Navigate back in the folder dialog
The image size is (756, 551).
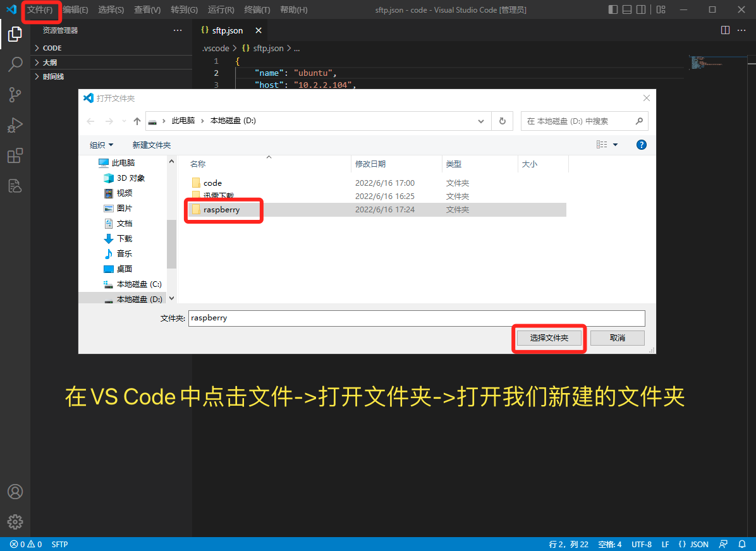tap(90, 121)
